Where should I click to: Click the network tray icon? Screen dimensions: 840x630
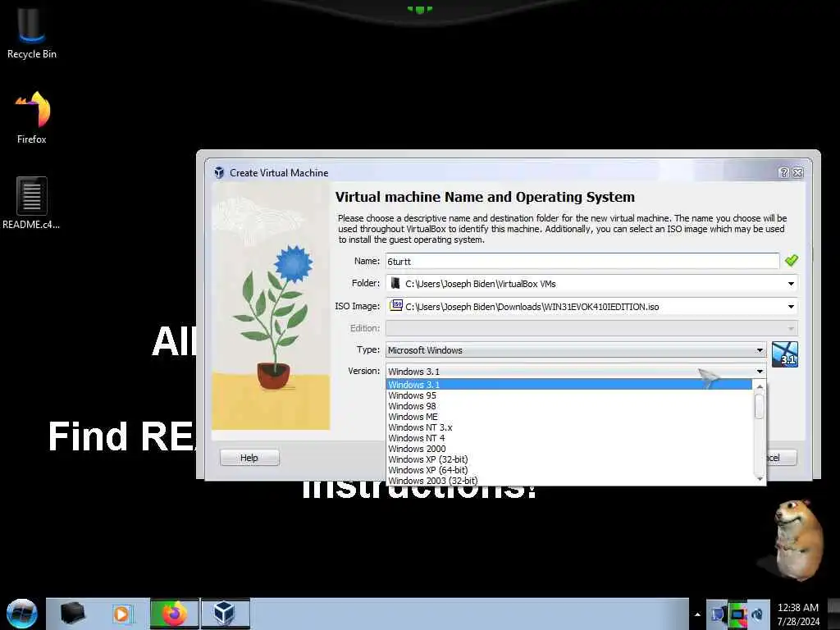click(718, 614)
